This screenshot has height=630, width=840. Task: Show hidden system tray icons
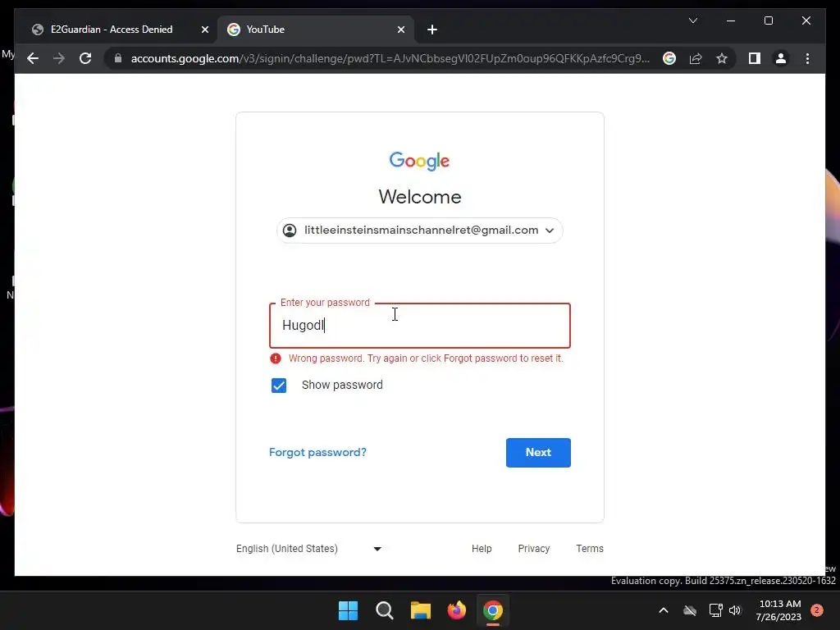pos(663,610)
